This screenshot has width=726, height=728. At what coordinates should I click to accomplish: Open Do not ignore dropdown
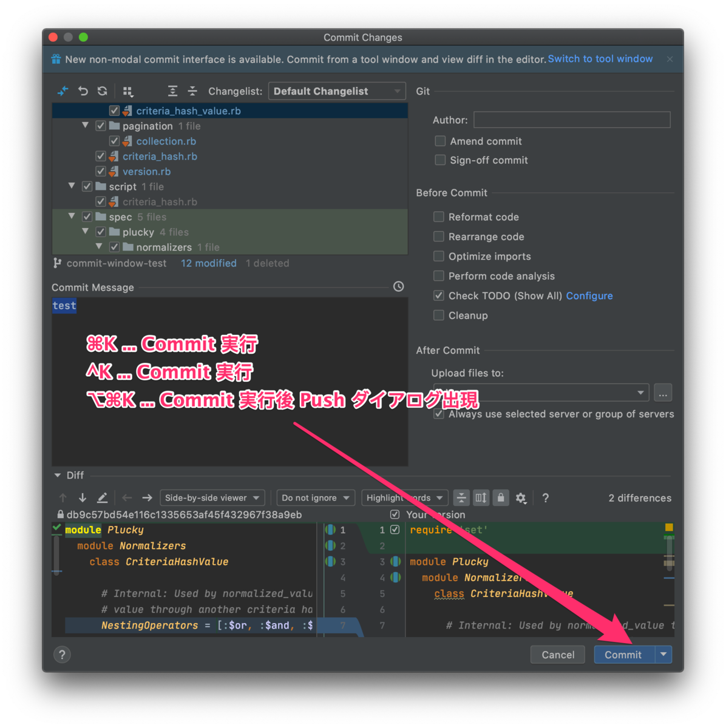coord(316,497)
